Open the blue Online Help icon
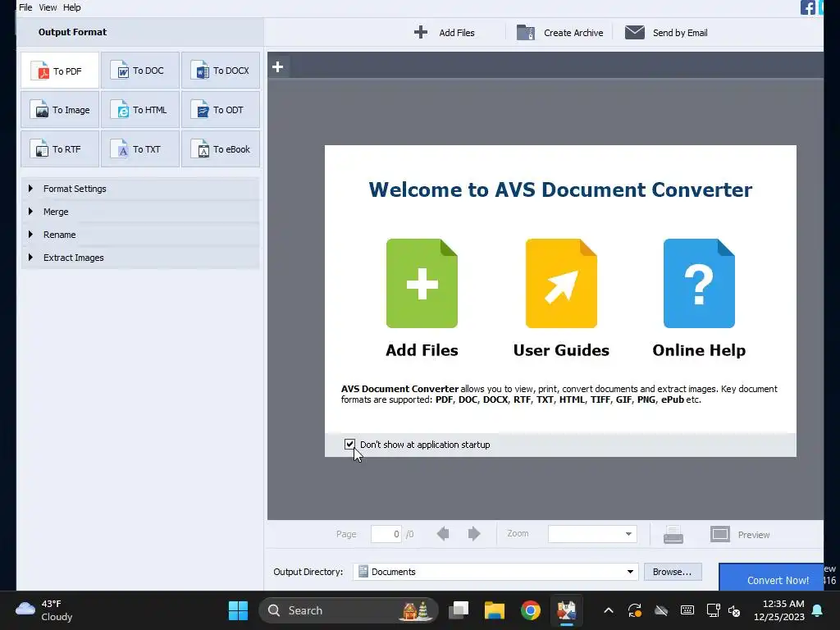This screenshot has height=630, width=840. pyautogui.click(x=699, y=283)
